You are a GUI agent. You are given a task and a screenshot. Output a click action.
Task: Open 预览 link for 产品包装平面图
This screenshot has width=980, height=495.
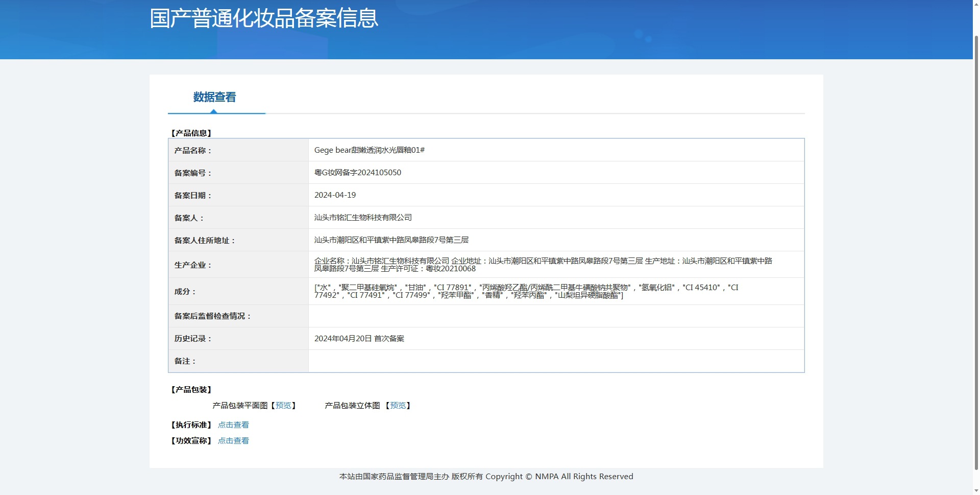283,406
